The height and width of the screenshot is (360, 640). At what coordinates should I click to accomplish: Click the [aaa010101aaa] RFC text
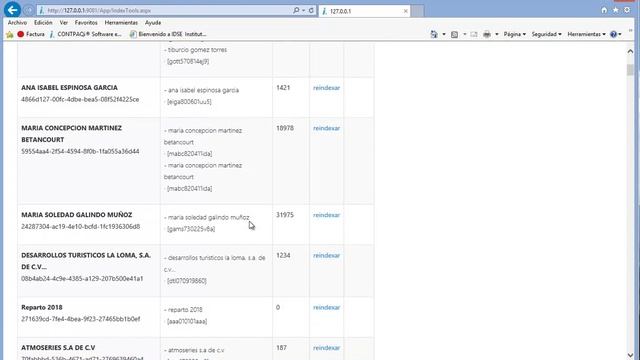click(187, 322)
